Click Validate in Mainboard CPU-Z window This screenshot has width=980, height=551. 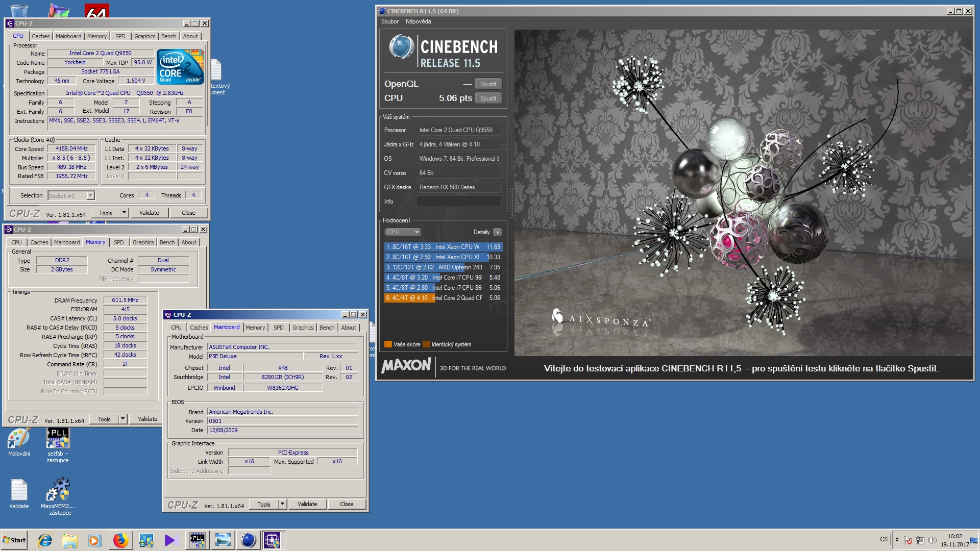click(x=307, y=504)
